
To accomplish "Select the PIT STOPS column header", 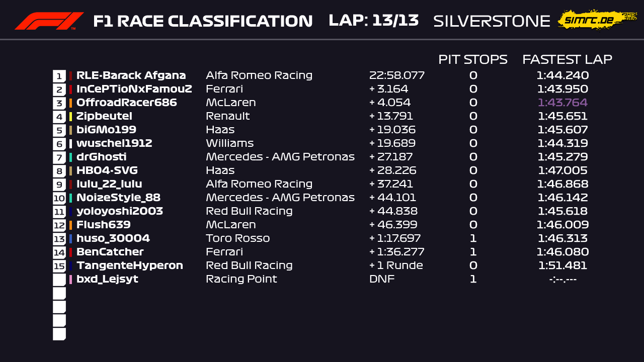I will (x=472, y=59).
